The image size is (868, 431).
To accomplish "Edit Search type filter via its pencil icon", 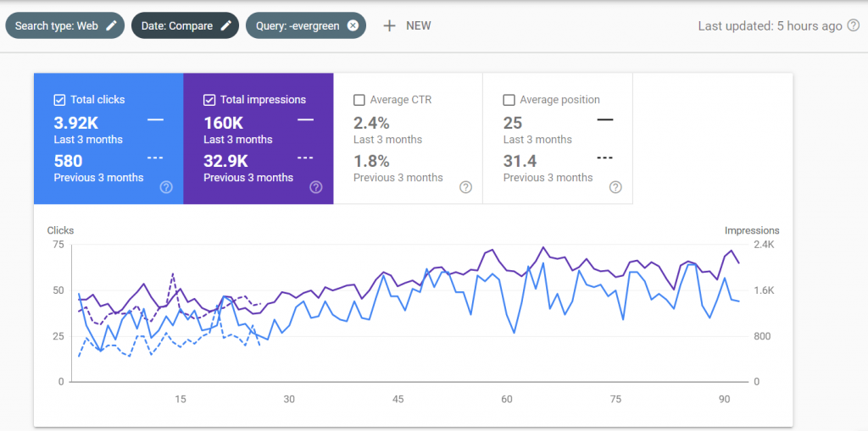I will pyautogui.click(x=112, y=25).
